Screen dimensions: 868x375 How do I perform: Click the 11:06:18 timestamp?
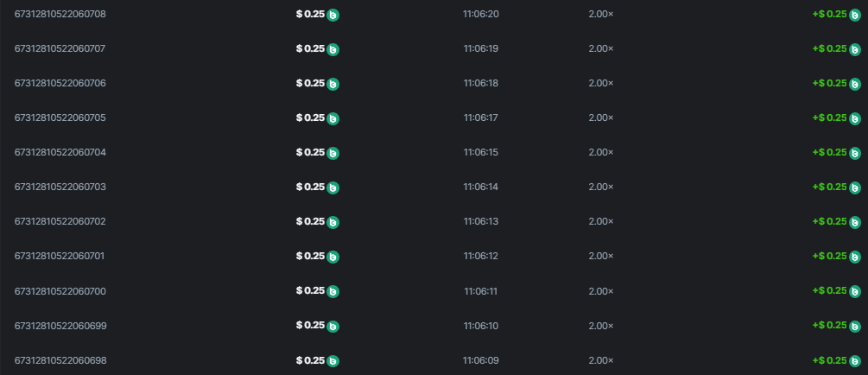pyautogui.click(x=481, y=83)
